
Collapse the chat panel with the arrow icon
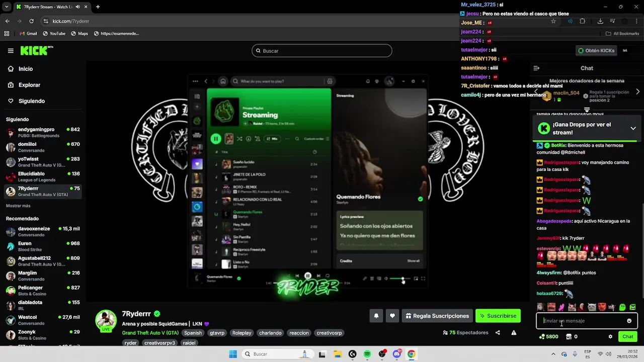[536, 68]
